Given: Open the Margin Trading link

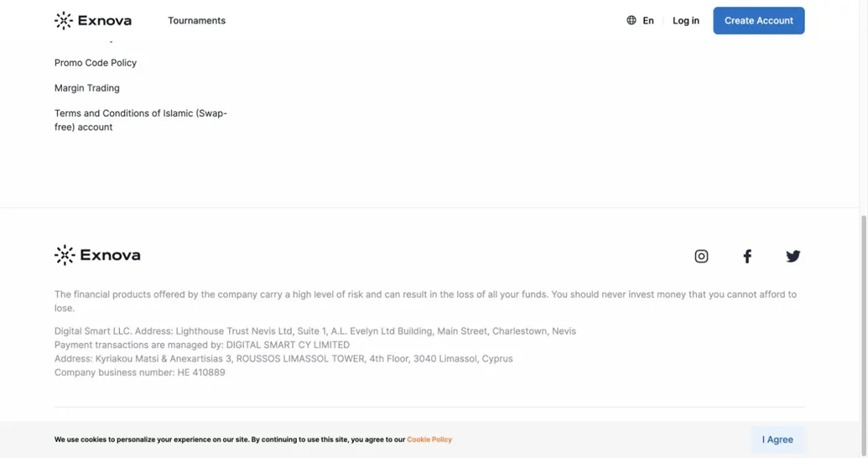Looking at the screenshot, I should pyautogui.click(x=87, y=87).
